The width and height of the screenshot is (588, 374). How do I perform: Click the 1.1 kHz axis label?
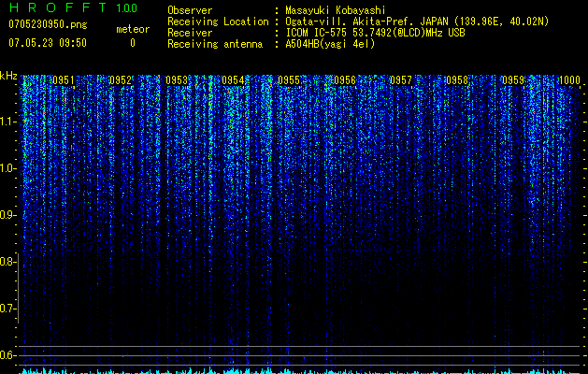(x=7, y=122)
